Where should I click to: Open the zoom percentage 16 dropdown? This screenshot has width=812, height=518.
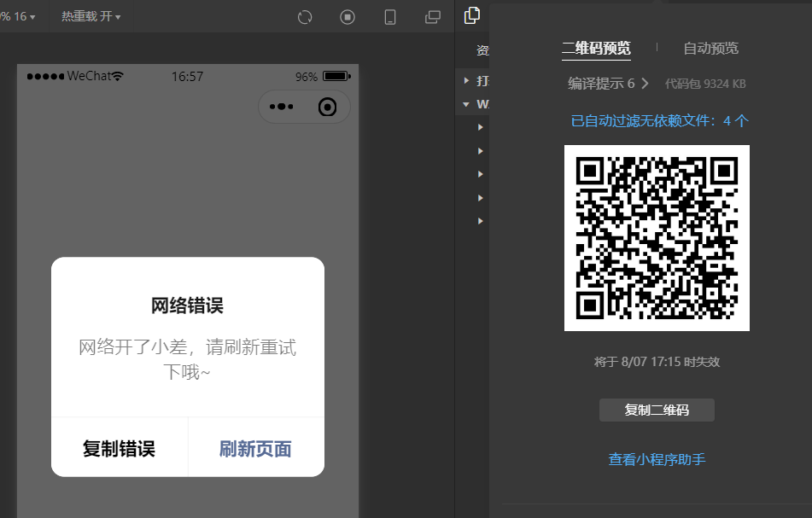(x=18, y=16)
